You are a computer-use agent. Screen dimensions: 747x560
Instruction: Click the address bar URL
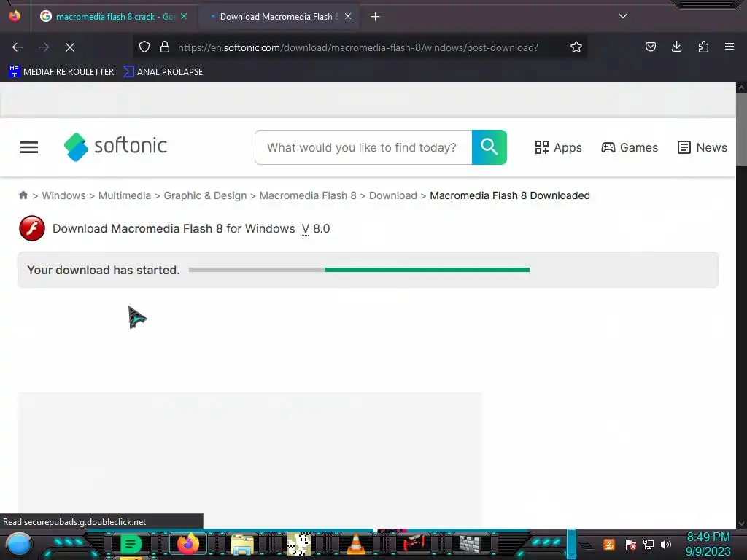point(357,47)
